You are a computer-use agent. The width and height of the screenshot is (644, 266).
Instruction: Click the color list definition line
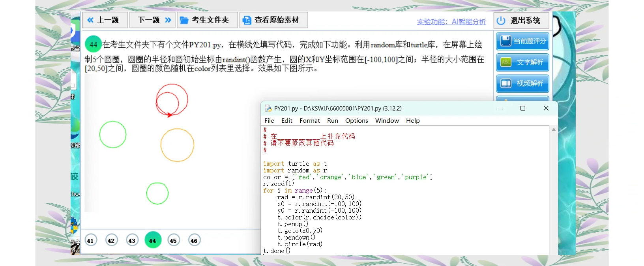(348, 177)
